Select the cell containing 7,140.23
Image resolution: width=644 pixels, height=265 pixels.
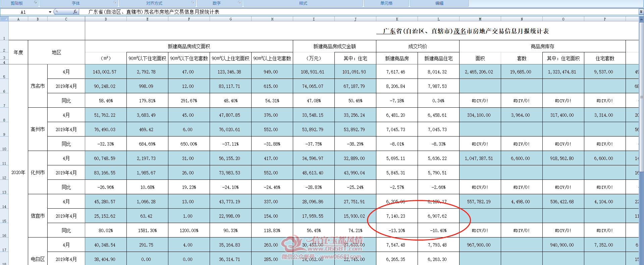(397, 216)
